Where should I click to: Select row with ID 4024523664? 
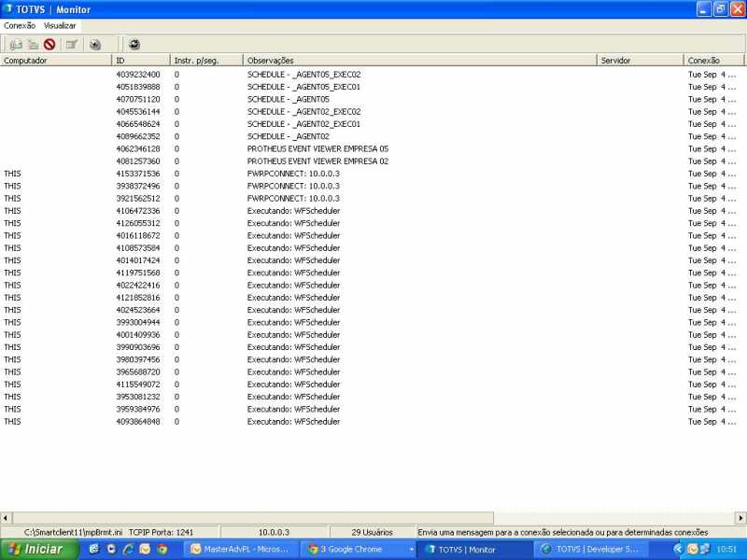click(372, 310)
